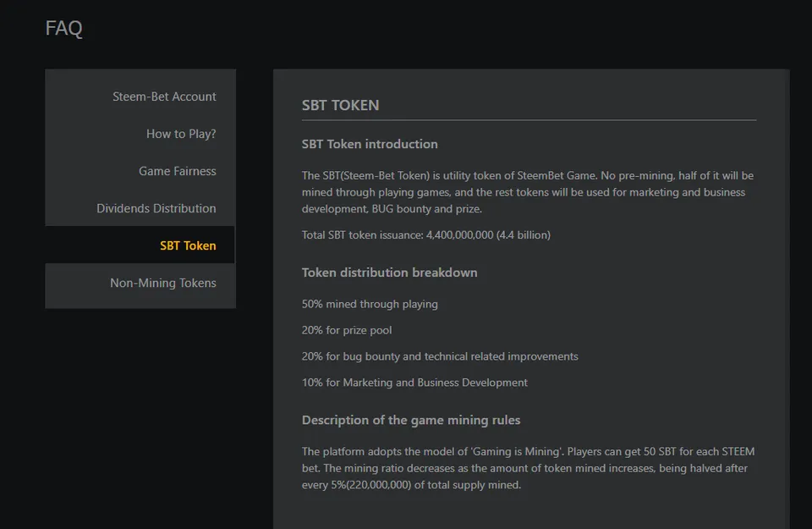812x529 pixels.
Task: Click the 50% mined through playing line
Action: [x=370, y=304]
